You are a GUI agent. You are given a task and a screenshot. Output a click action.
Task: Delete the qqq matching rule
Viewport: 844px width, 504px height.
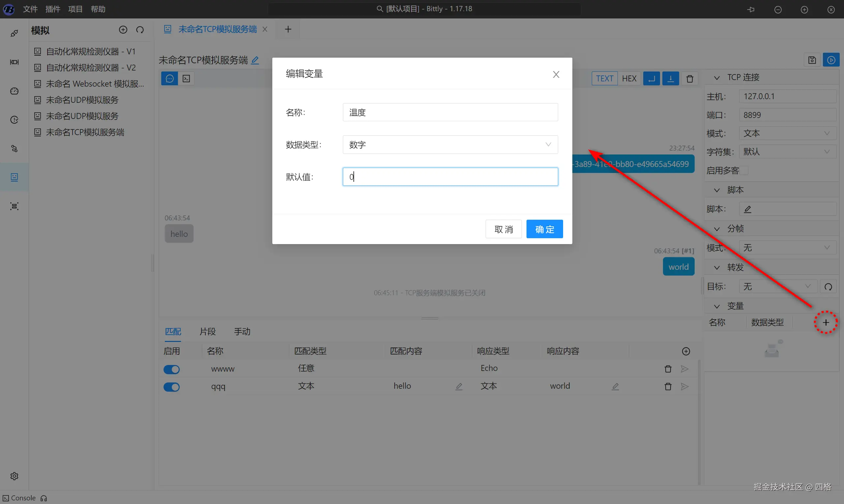(668, 386)
